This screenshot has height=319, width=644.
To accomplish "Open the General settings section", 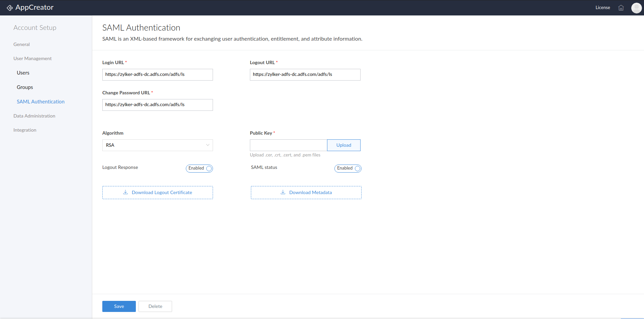I will (21, 44).
